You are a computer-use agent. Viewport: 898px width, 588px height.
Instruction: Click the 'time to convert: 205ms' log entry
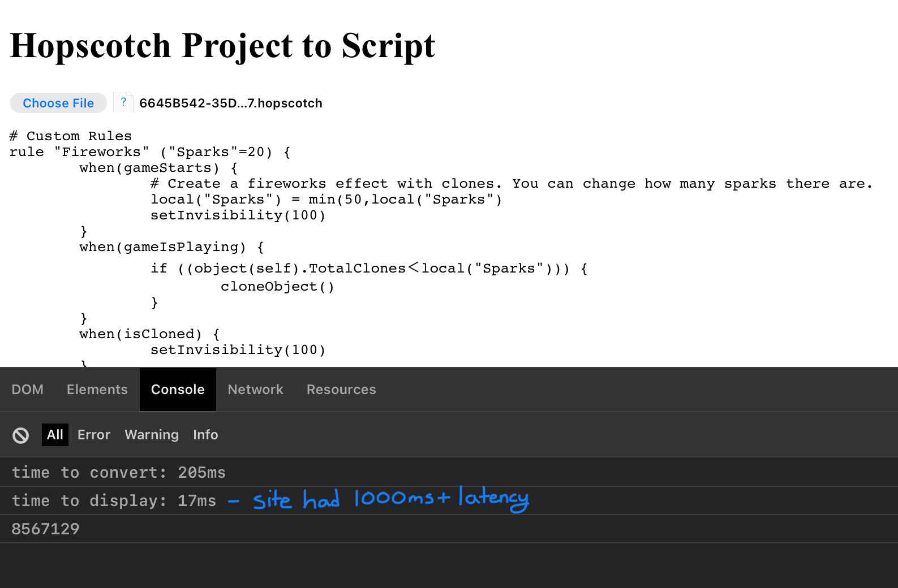(119, 472)
